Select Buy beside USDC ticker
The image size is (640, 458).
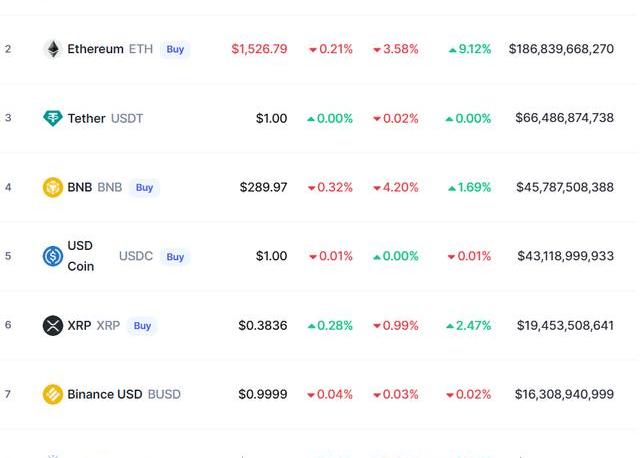[175, 256]
